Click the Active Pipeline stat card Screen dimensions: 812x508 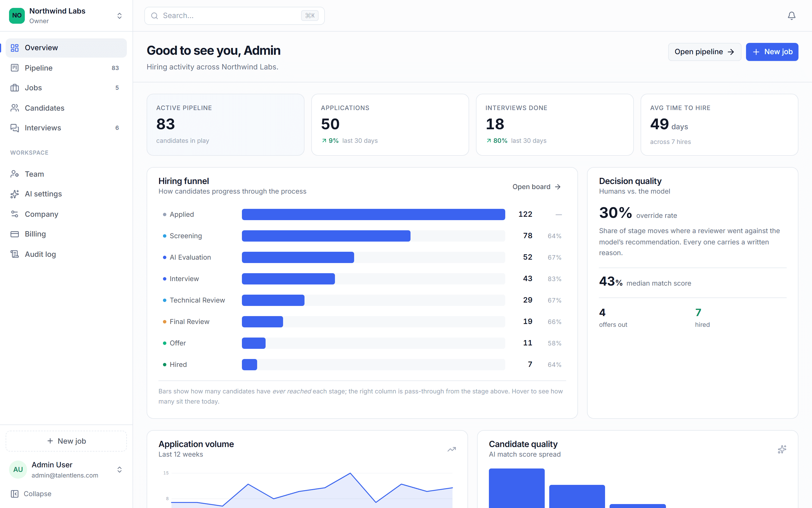tap(226, 125)
